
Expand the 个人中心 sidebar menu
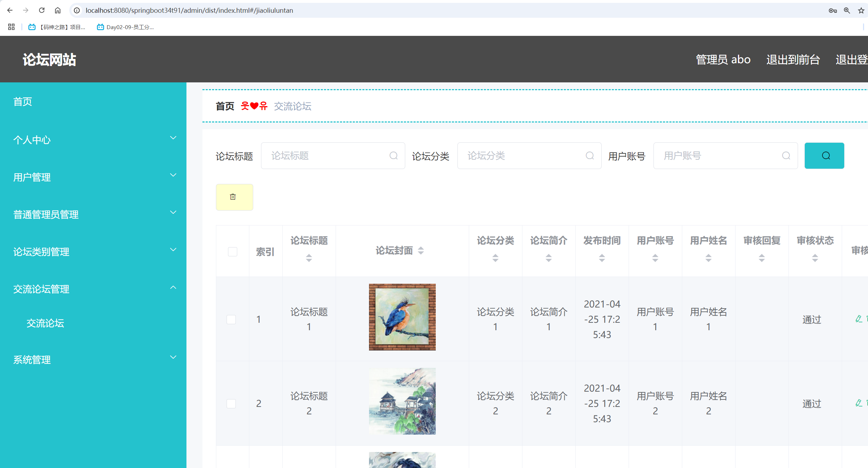93,140
